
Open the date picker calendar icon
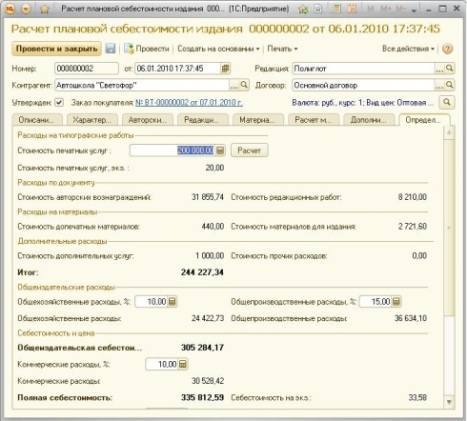coord(226,69)
